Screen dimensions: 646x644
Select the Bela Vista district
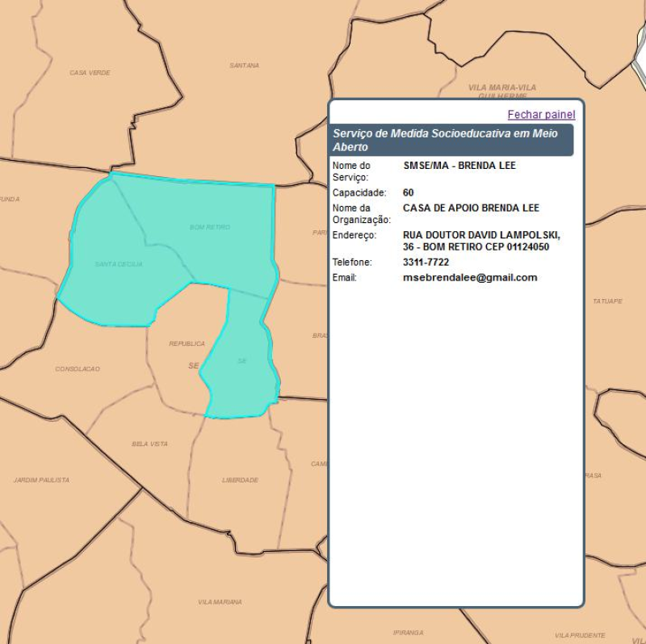click(x=149, y=444)
